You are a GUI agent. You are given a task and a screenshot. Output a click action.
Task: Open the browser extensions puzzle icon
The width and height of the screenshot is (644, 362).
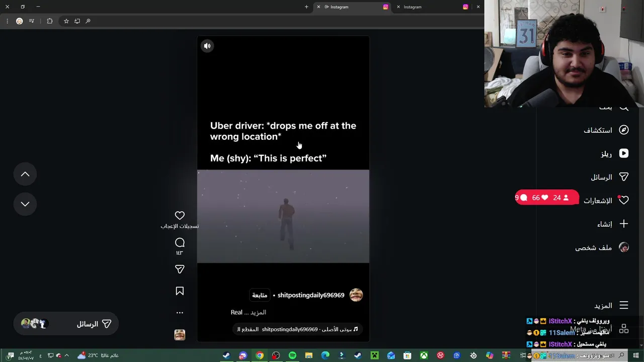pyautogui.click(x=50, y=21)
